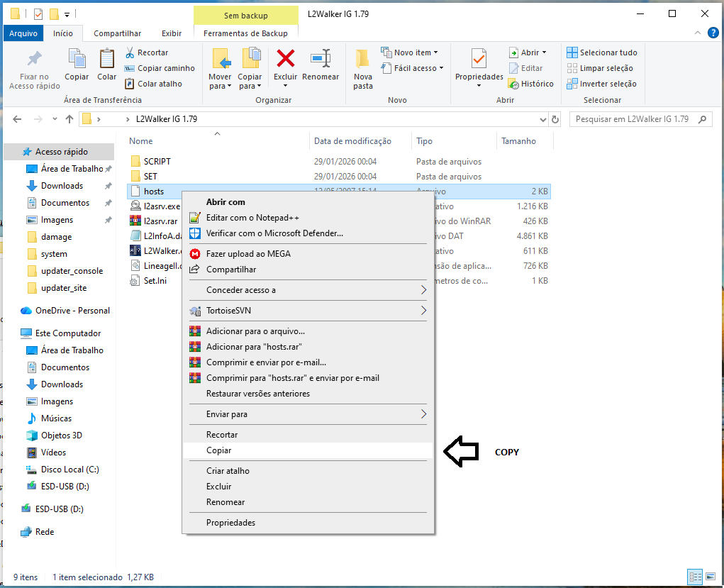This screenshot has height=588, width=724.
Task: Click the Nova pasta folder icon
Action: coord(362,59)
